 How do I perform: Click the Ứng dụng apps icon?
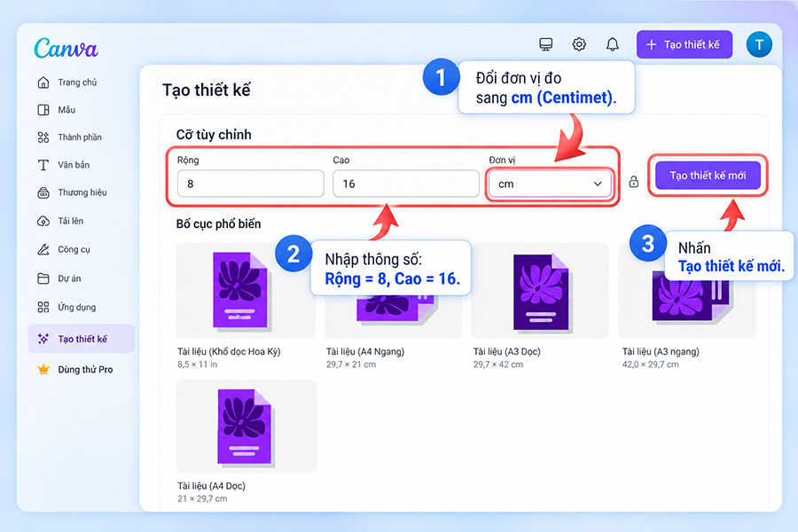tap(43, 307)
